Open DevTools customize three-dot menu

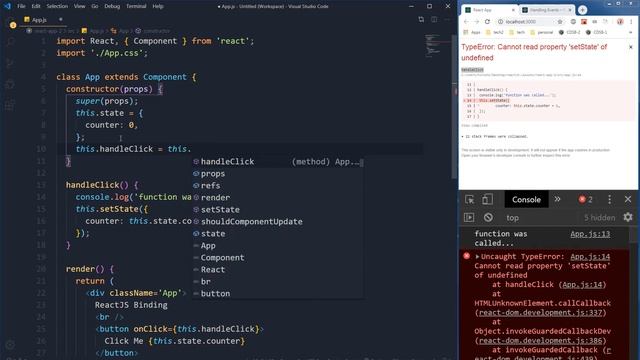click(x=609, y=200)
